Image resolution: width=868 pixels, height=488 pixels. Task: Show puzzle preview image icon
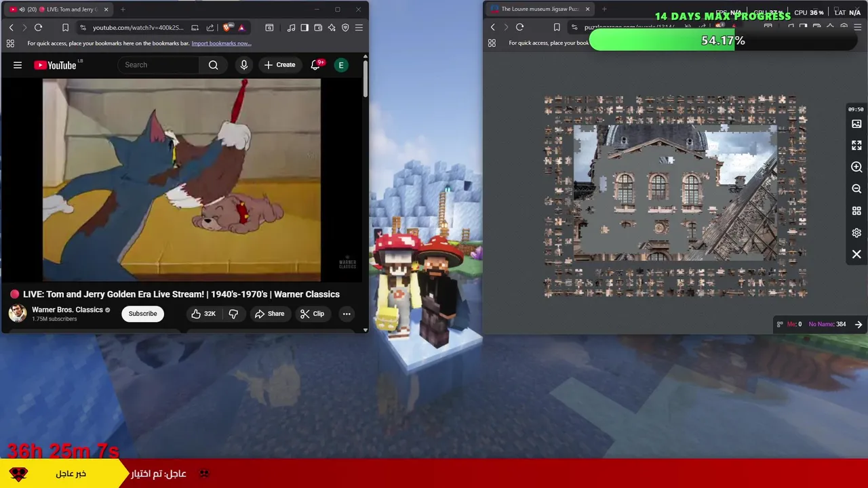(856, 124)
